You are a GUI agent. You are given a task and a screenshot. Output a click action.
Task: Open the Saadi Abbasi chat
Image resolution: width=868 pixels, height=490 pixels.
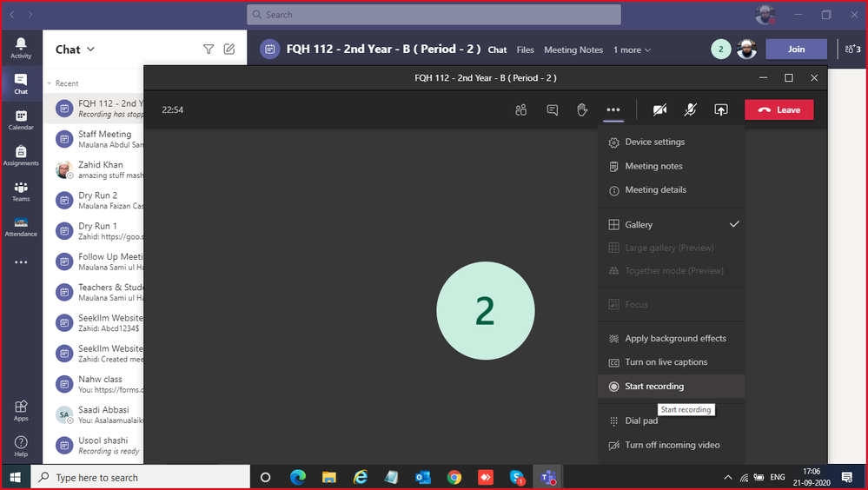click(x=93, y=414)
